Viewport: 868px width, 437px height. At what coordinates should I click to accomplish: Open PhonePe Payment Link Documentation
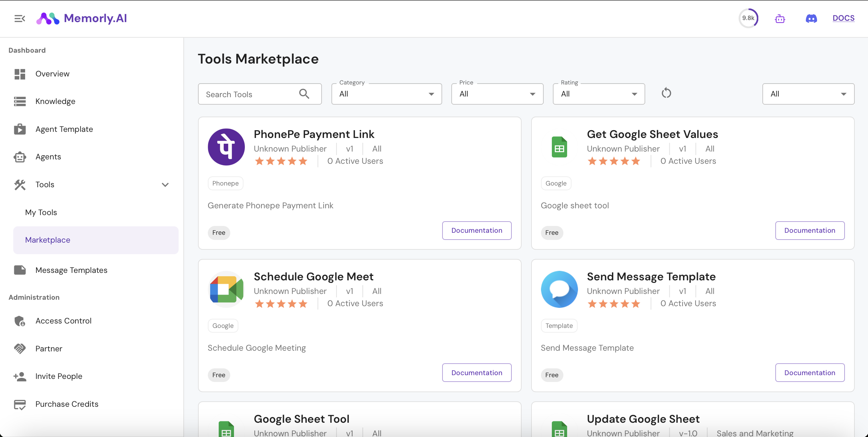477,230
